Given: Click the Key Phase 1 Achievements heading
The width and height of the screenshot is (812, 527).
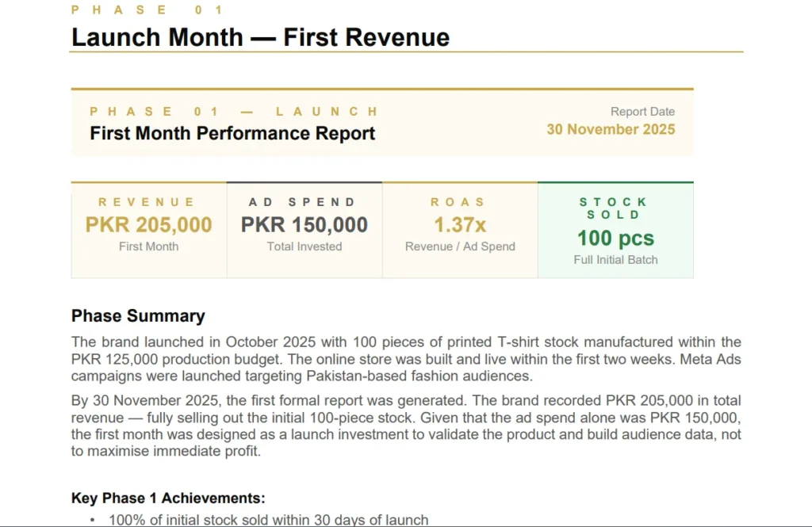Looking at the screenshot, I should click(168, 498).
